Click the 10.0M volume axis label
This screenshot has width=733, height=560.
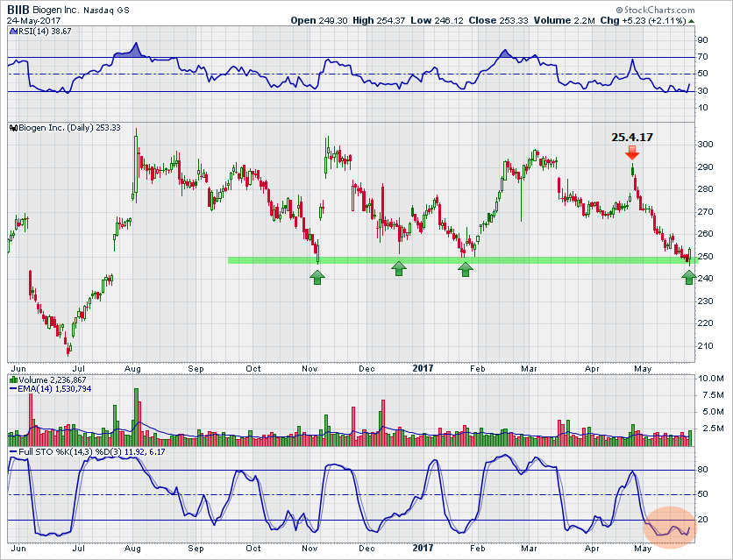pyautogui.click(x=710, y=379)
